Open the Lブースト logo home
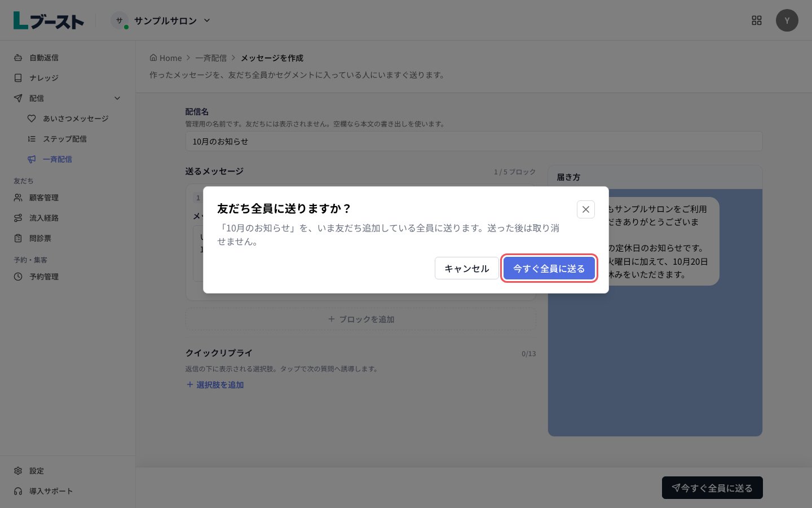This screenshot has height=508, width=812. (48, 20)
